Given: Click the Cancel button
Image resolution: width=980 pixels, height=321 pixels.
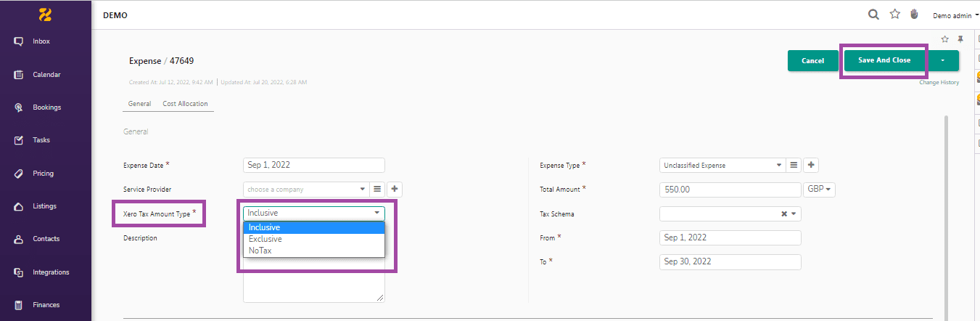Looking at the screenshot, I should [813, 61].
